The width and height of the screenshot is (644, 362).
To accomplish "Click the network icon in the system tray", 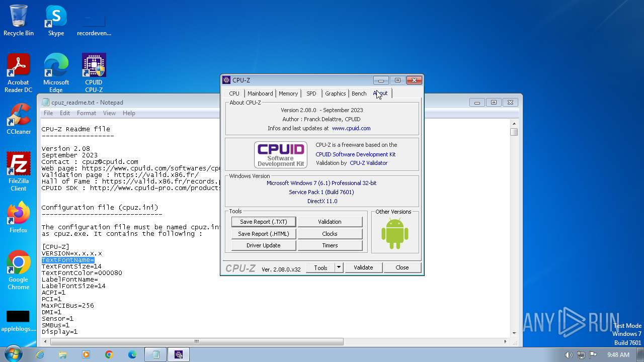I will click(x=581, y=355).
